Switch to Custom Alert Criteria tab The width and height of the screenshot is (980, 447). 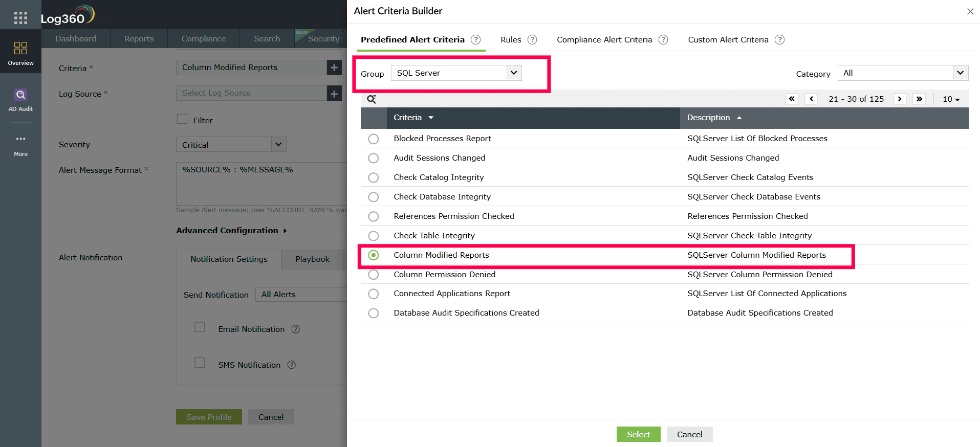pyautogui.click(x=728, y=39)
